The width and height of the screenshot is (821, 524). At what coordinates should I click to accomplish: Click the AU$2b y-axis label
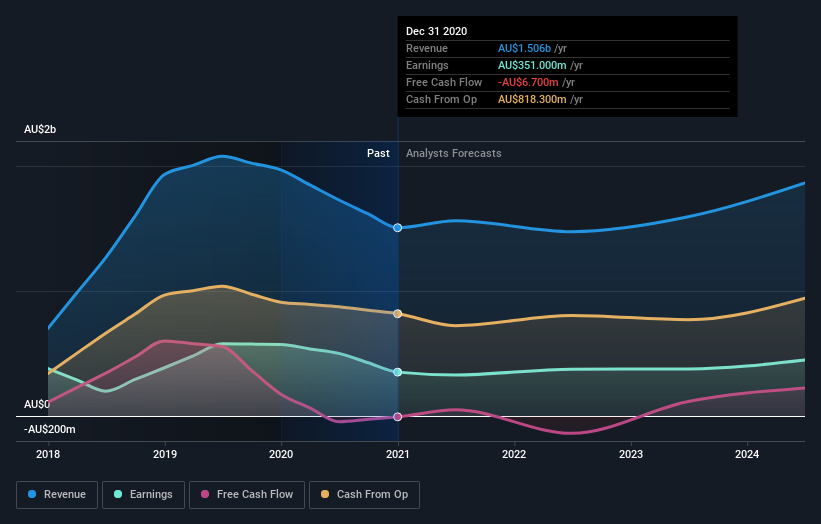40,129
